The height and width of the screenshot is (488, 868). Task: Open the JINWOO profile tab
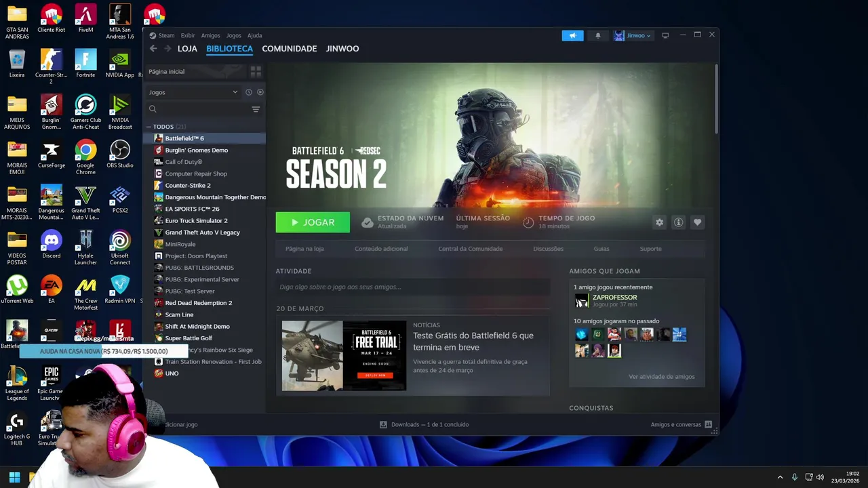(342, 49)
